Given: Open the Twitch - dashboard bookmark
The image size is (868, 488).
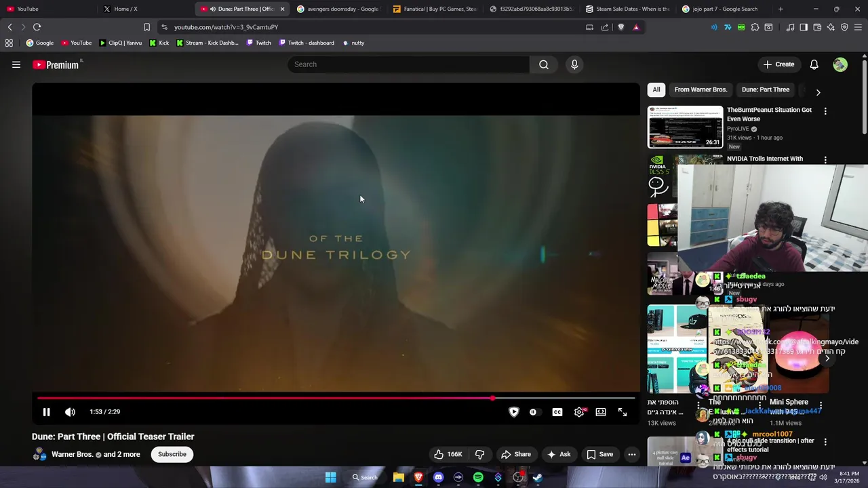Looking at the screenshot, I should pos(307,43).
